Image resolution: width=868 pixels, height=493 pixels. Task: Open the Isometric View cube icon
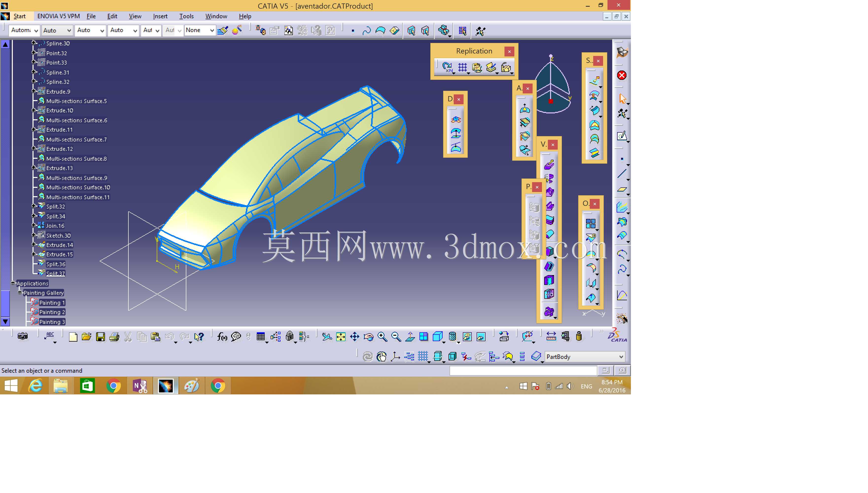(x=438, y=336)
